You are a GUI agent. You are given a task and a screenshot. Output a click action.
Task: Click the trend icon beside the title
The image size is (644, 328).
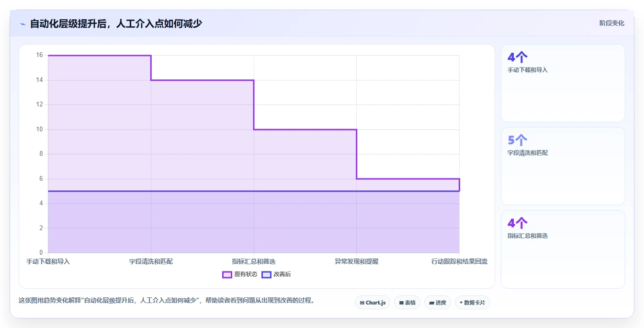tap(23, 24)
